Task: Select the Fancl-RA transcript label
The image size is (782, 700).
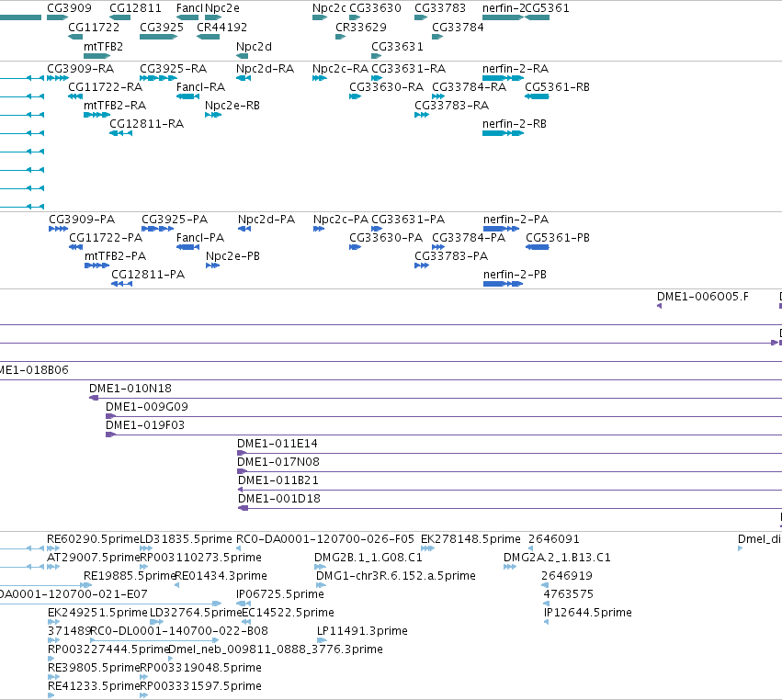Action: pyautogui.click(x=200, y=87)
